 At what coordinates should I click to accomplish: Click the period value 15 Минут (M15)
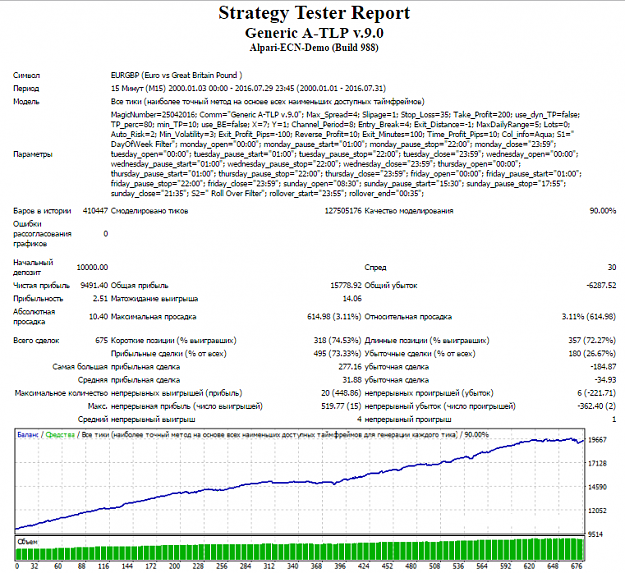[x=248, y=88]
